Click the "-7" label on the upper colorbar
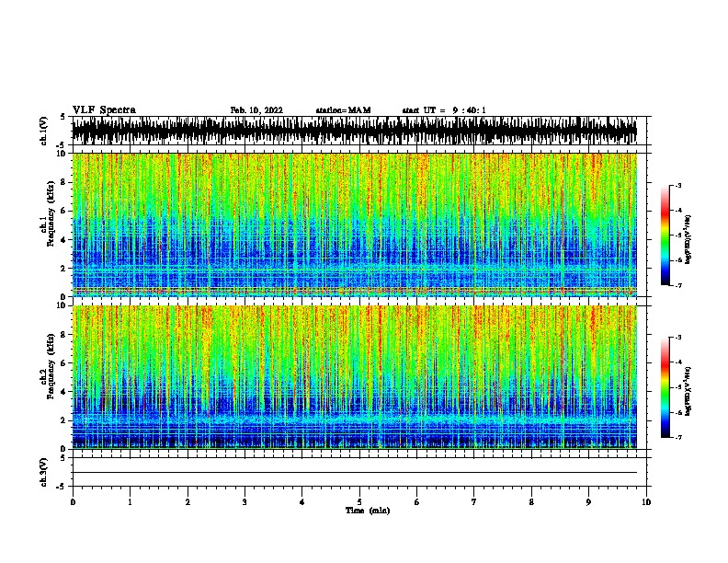 (x=677, y=285)
